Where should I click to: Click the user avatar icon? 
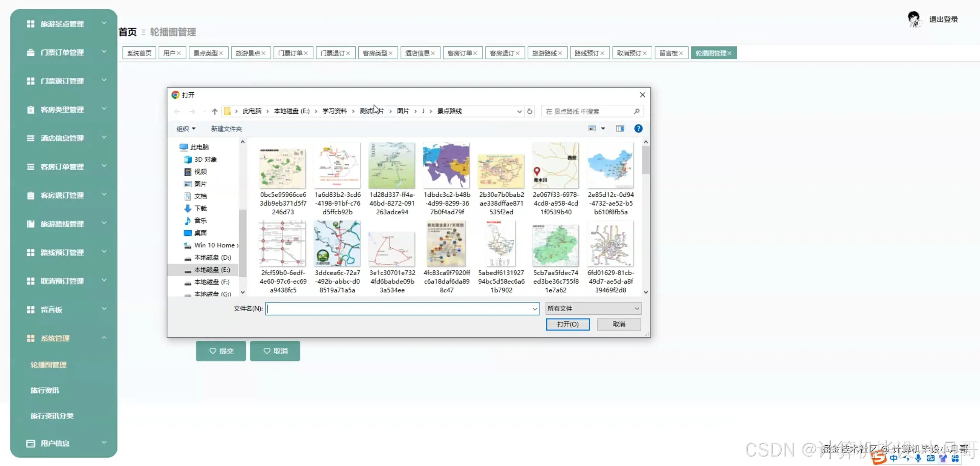pyautogui.click(x=914, y=19)
